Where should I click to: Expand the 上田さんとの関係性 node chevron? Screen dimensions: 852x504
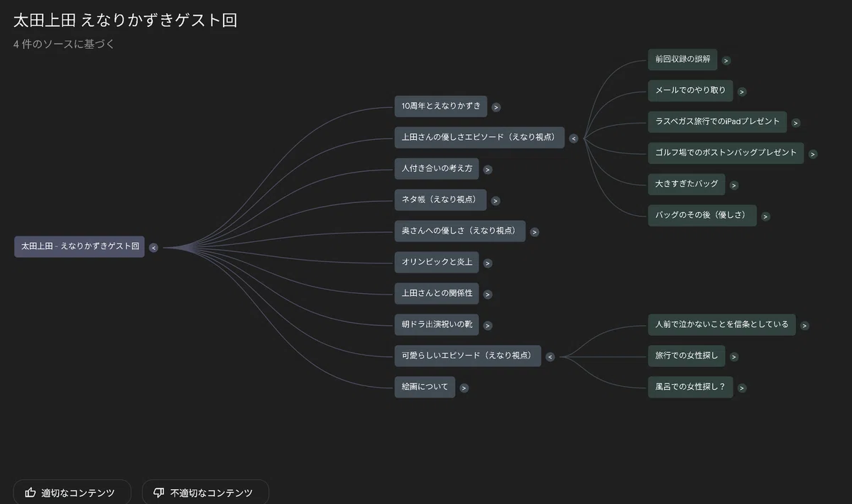[488, 295]
